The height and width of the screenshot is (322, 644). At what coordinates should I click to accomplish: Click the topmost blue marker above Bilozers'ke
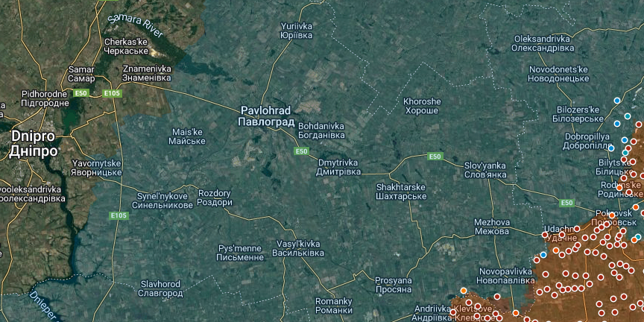point(617,101)
